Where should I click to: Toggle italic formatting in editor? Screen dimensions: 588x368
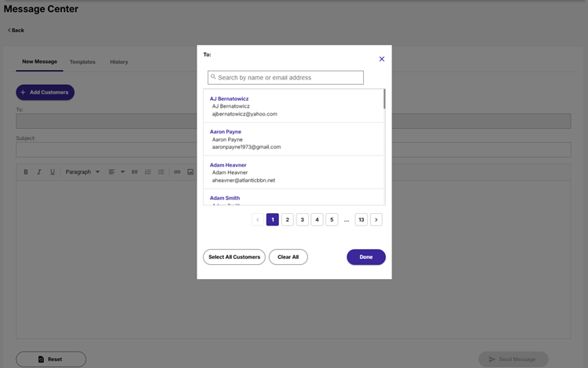click(39, 171)
